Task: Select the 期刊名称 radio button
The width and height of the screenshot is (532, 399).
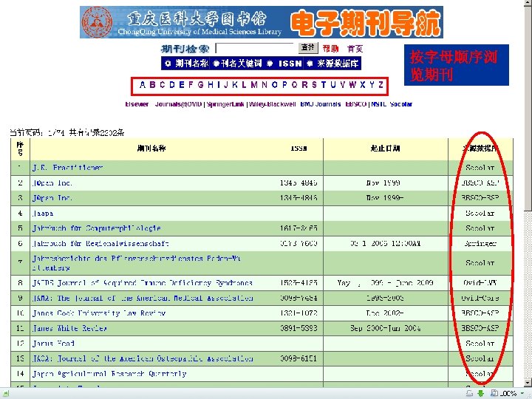Action: tap(168, 63)
